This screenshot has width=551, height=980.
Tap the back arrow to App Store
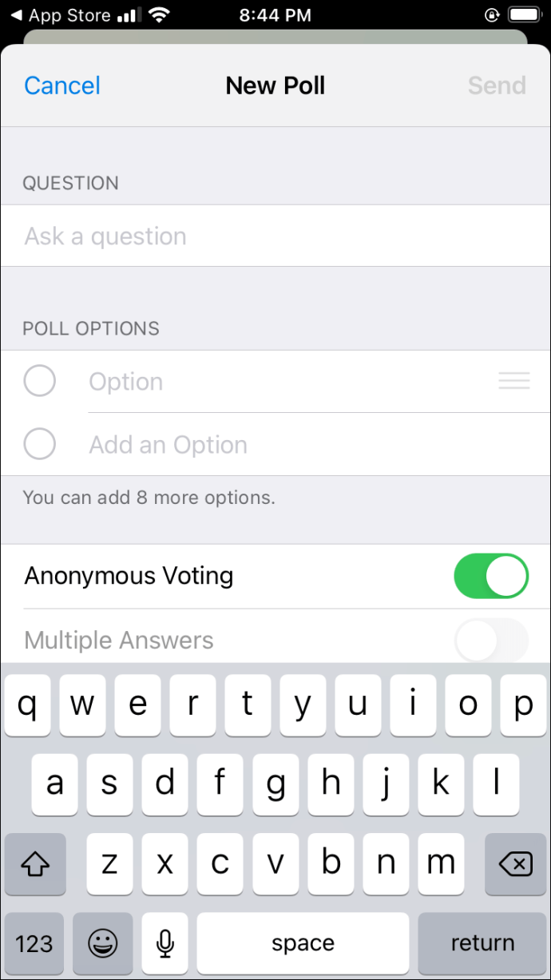(16, 15)
